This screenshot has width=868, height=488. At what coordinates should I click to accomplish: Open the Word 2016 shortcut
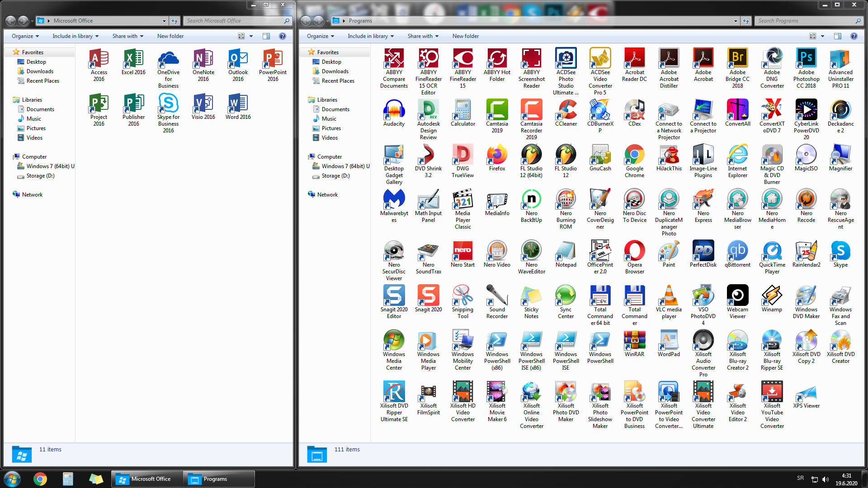[x=238, y=107]
